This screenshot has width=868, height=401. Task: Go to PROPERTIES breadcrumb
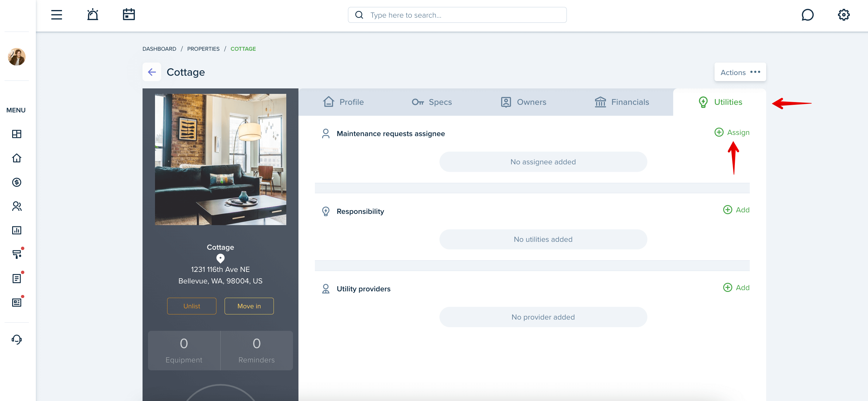(203, 49)
